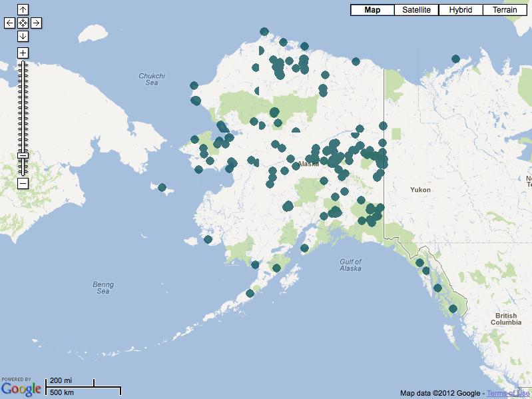Pan the map right with the arrow
The width and height of the screenshot is (532, 399).
tap(36, 23)
